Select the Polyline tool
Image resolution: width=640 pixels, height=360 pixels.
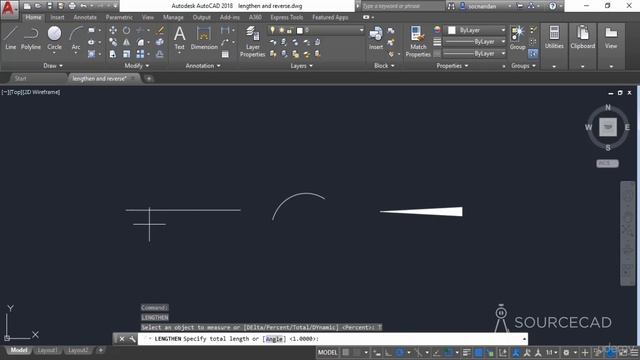coord(31,38)
